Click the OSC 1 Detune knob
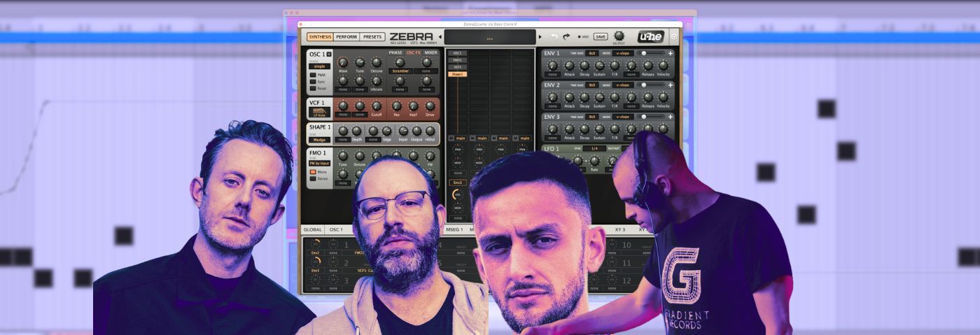The width and height of the screenshot is (980, 335). click(377, 62)
